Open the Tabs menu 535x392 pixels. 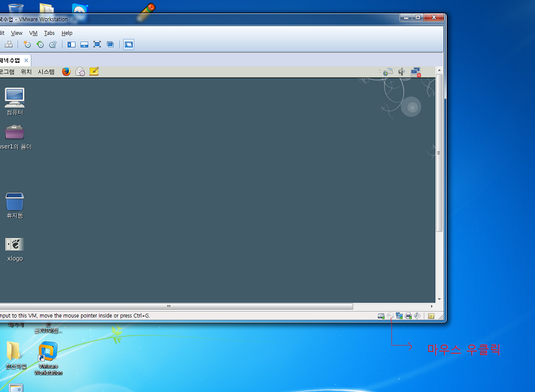pos(49,33)
